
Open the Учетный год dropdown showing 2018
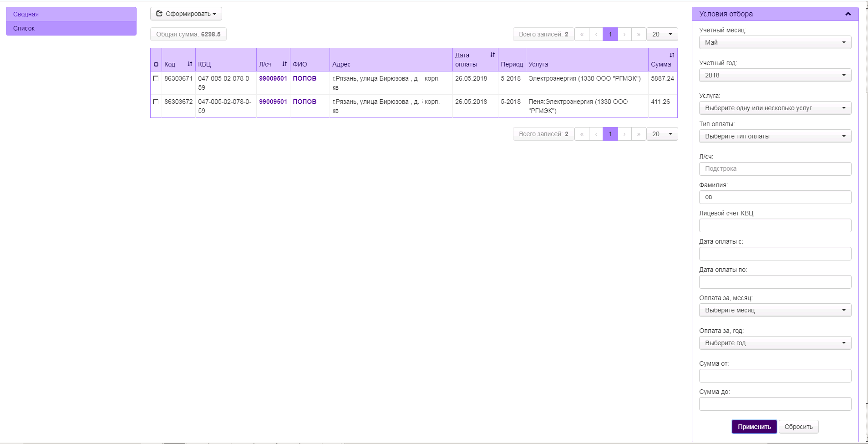[775, 75]
